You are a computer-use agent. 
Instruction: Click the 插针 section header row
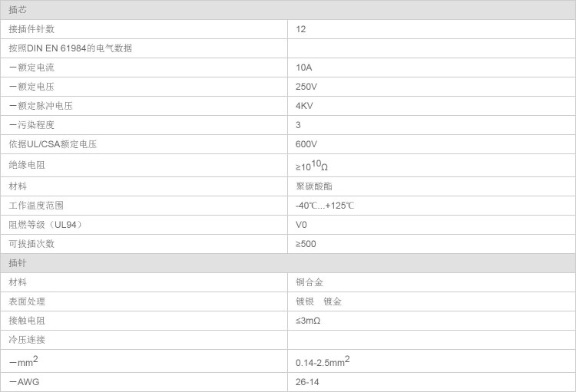tap(287, 263)
